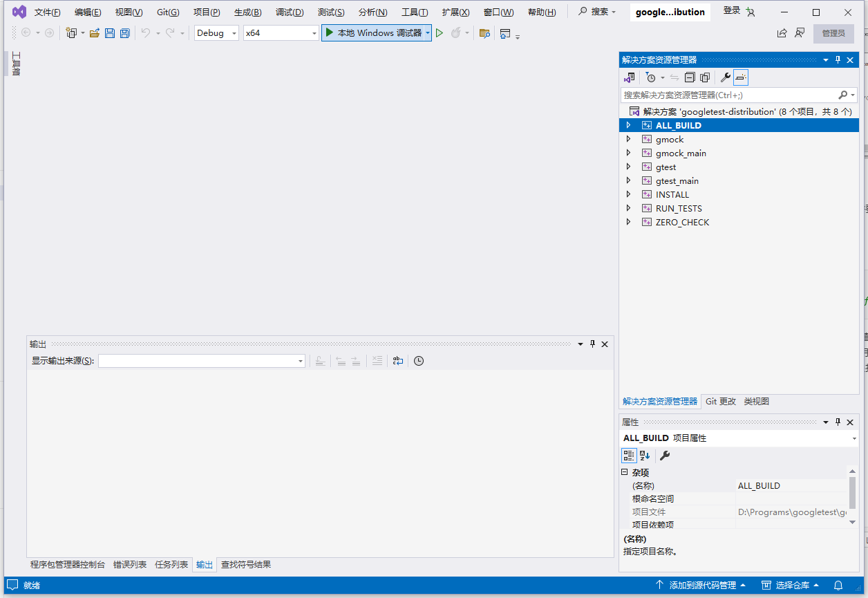This screenshot has height=598, width=868.
Task: Click the live share icon
Action: point(782,33)
